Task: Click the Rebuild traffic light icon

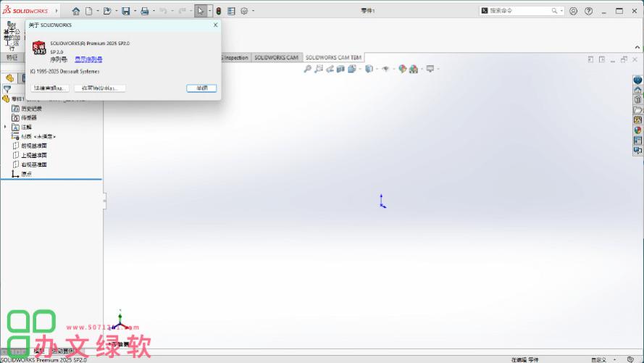Action: (219, 11)
